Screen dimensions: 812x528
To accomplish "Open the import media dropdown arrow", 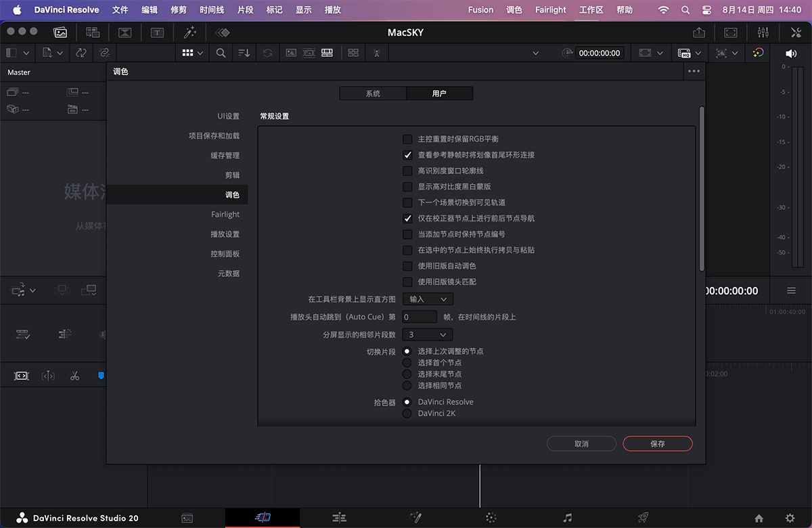I will 60,53.
